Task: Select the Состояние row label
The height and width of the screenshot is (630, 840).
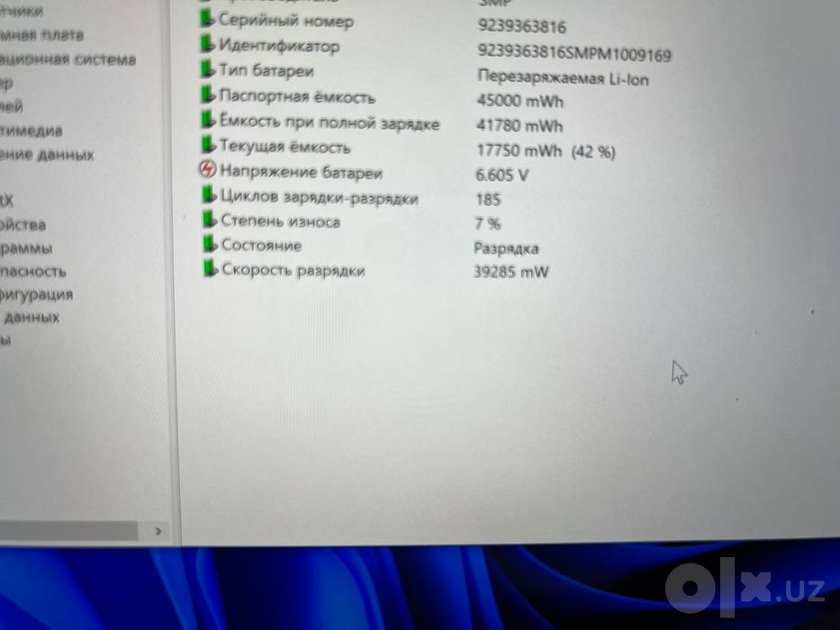Action: (262, 246)
